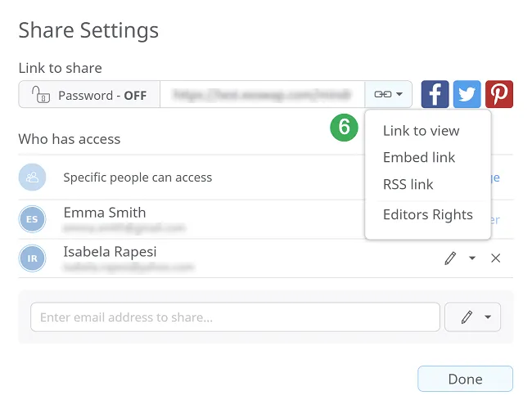Viewport: 532px width, 409px height.
Task: Share via the Pinterest icon
Action: [x=499, y=94]
